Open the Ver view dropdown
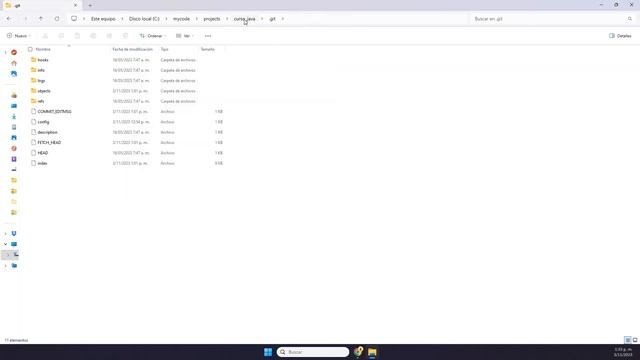Screen dimensions: 640x360 pos(184,36)
